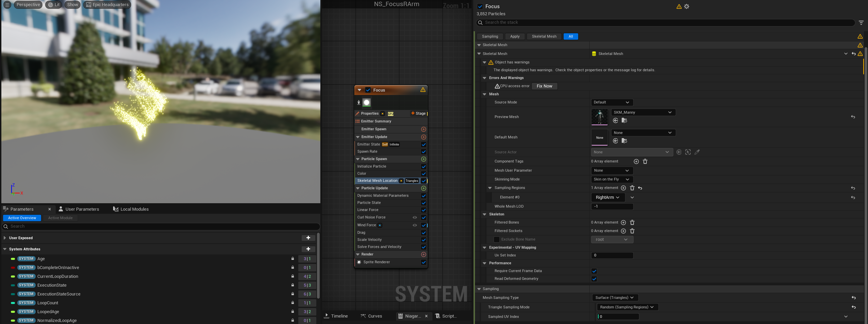The height and width of the screenshot is (324, 868).
Task: Browse to Preview Mesh asset in content browser
Action: click(624, 120)
